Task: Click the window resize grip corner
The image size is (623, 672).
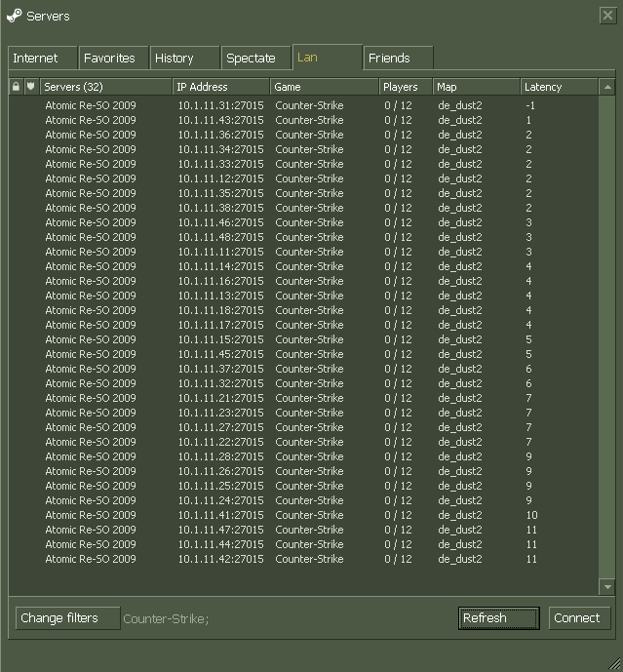Action: (x=614, y=663)
